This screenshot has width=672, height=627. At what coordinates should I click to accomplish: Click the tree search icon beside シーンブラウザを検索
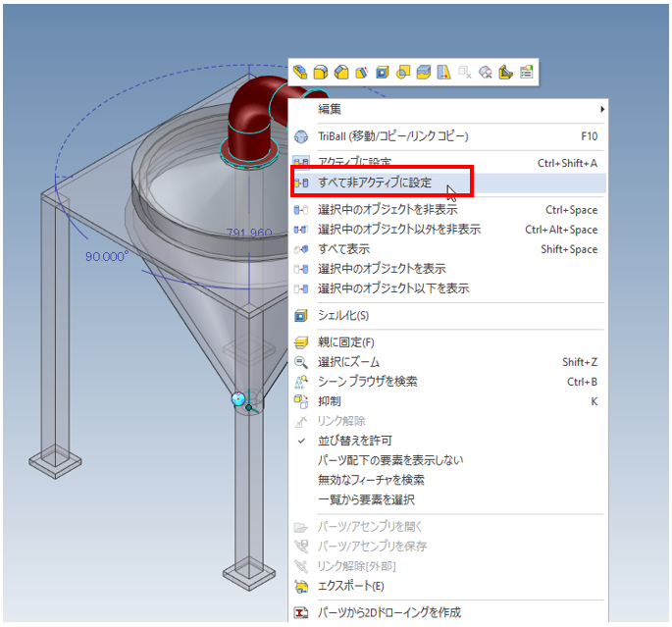[301, 382]
